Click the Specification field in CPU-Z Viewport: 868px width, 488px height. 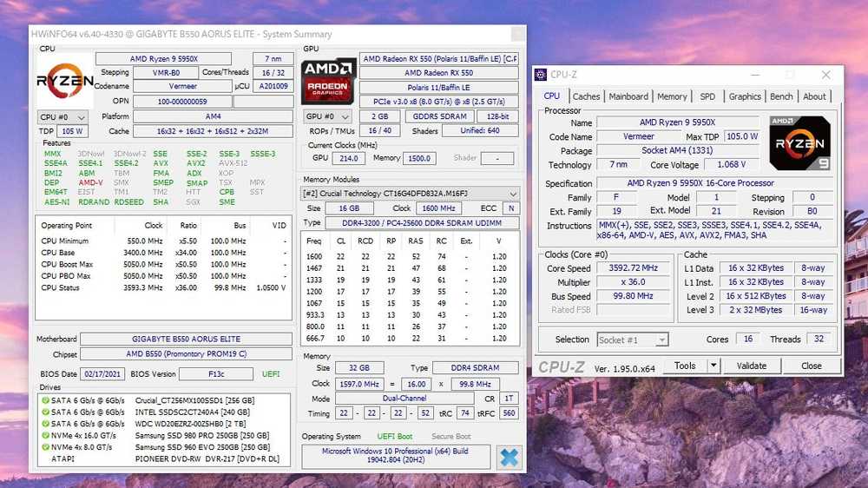pyautogui.click(x=713, y=183)
